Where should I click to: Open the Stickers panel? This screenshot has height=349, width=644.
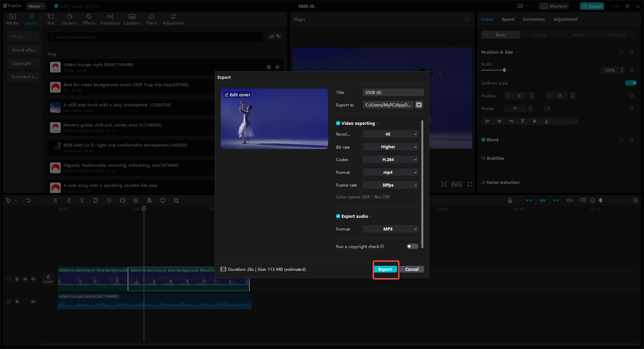pyautogui.click(x=69, y=19)
